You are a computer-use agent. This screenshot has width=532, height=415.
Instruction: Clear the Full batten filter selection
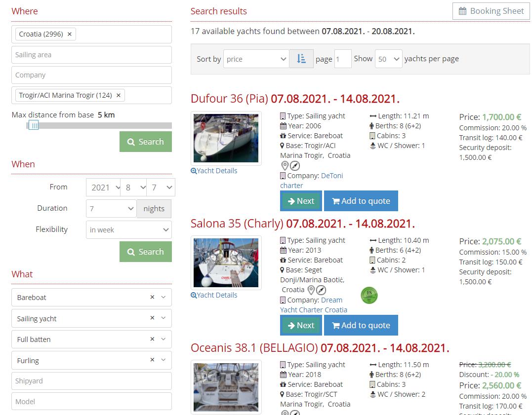pyautogui.click(x=152, y=339)
